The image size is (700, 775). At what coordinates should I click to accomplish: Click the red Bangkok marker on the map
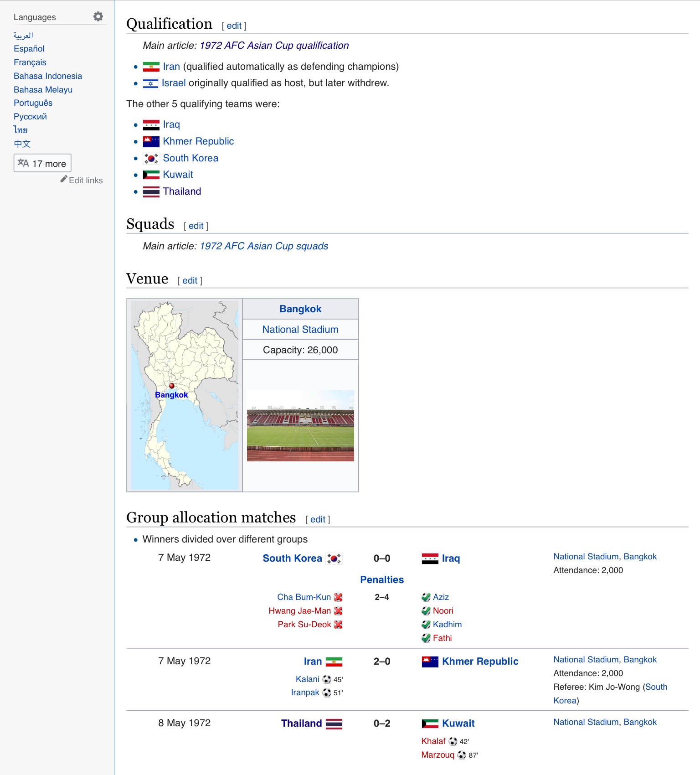[x=172, y=386]
